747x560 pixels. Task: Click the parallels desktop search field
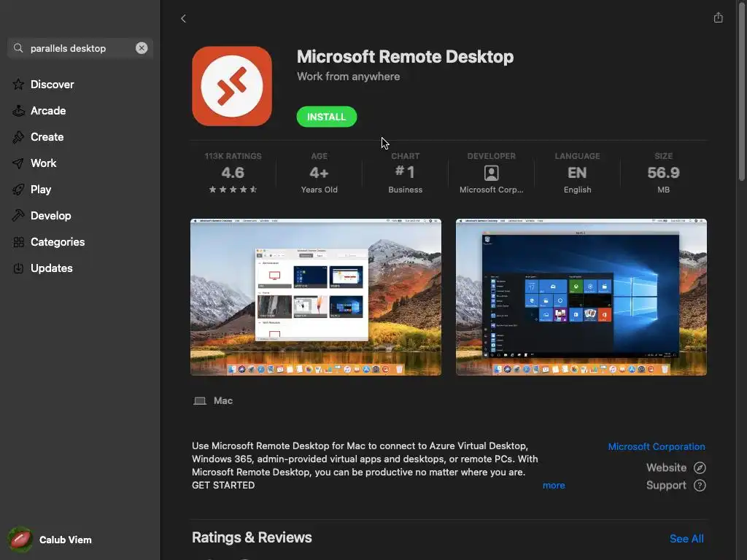tap(80, 48)
